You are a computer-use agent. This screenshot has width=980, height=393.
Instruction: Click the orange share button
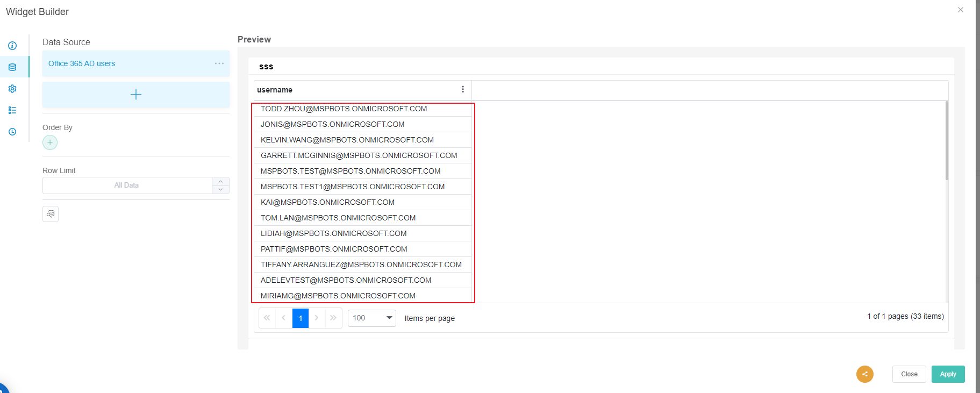click(x=864, y=374)
